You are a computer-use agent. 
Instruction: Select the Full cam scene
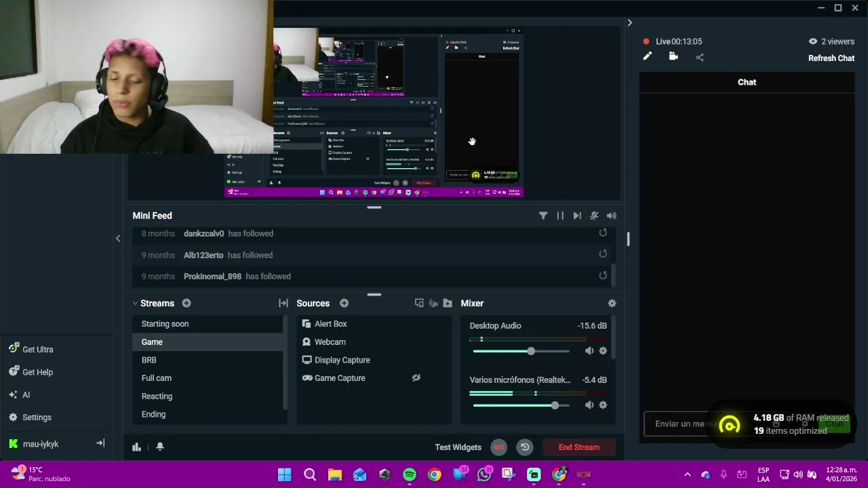[208, 378]
